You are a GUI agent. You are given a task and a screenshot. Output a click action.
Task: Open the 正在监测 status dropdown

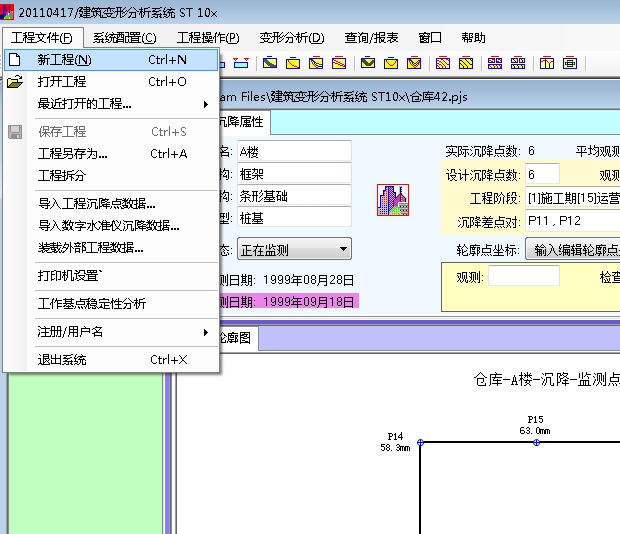pyautogui.click(x=294, y=249)
